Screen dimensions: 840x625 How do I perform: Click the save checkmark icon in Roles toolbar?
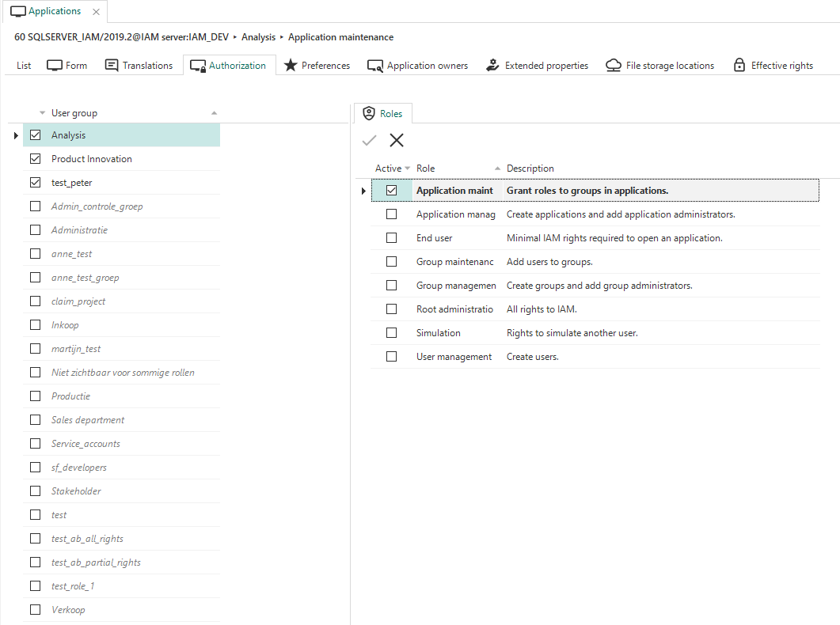point(369,141)
